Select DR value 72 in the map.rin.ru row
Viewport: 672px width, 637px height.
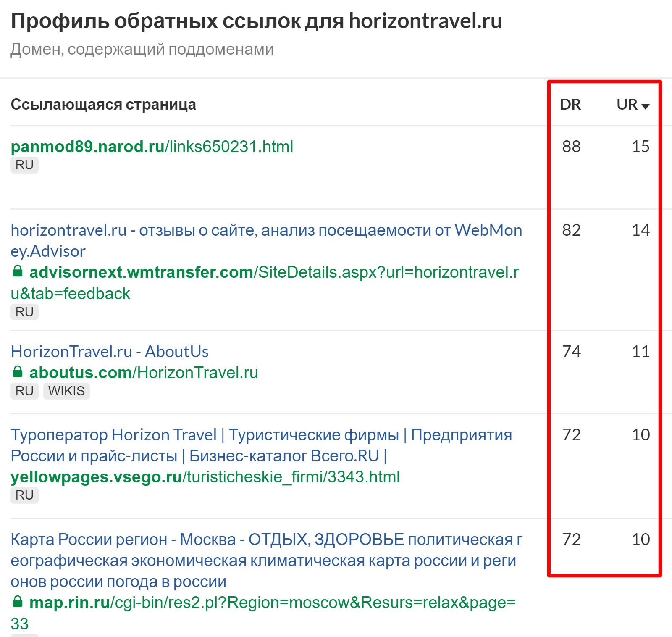(x=571, y=540)
